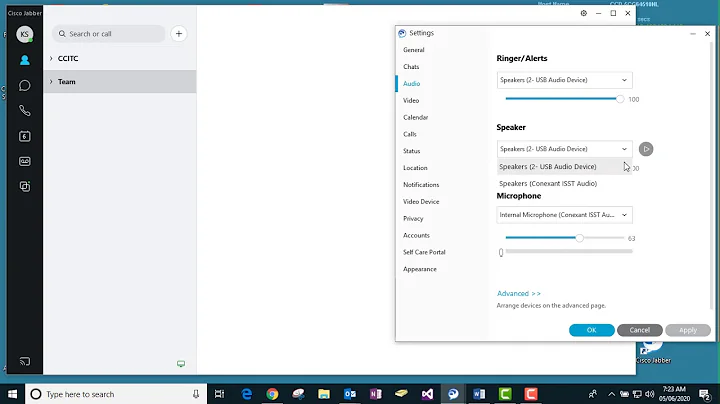Click the Cisco Jabber taskbar icon
720x404 pixels.
click(x=453, y=394)
